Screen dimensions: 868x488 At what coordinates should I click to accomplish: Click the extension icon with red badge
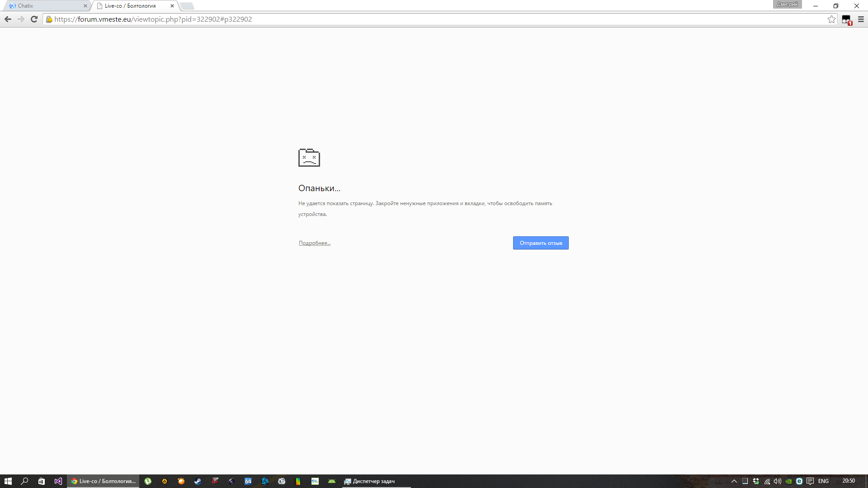click(x=846, y=19)
